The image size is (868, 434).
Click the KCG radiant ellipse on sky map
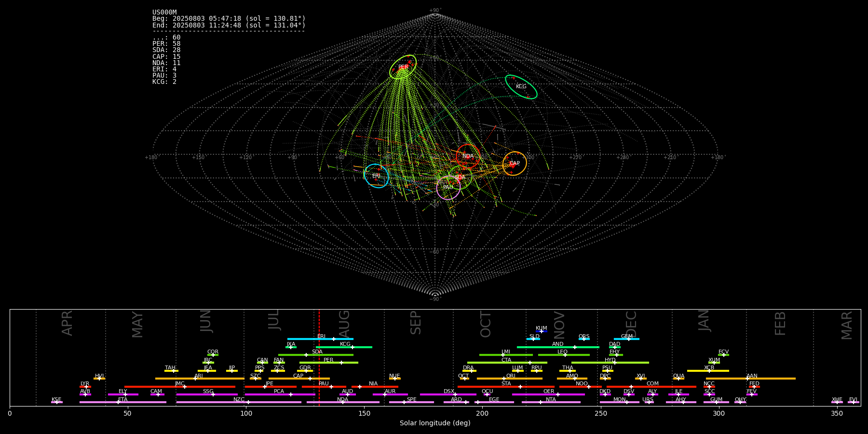pos(521,87)
